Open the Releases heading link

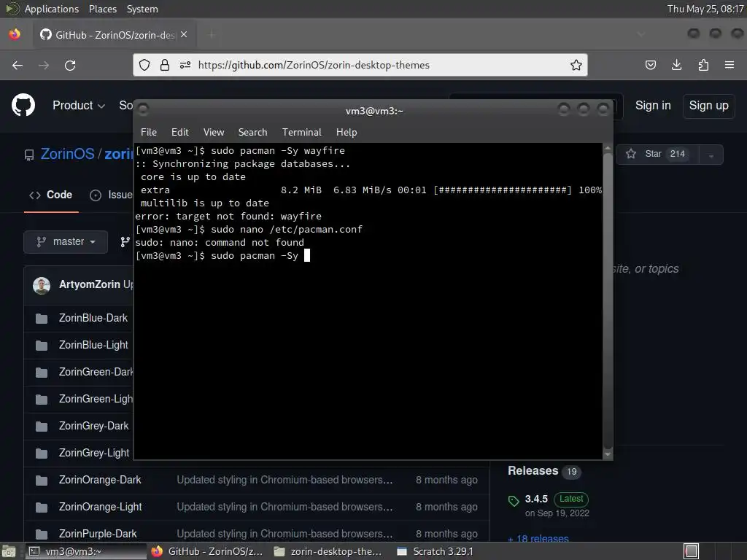coord(533,471)
